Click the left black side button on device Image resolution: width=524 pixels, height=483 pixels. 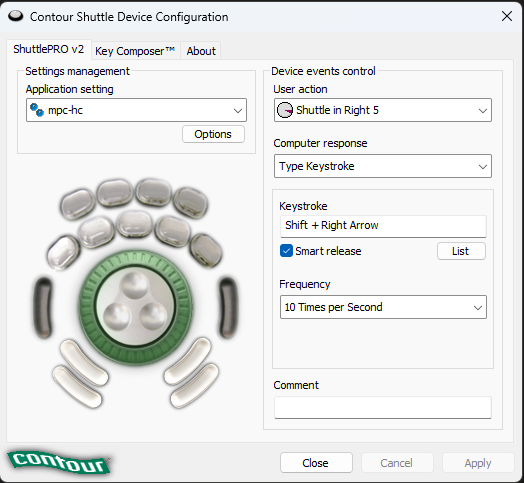[x=43, y=308]
